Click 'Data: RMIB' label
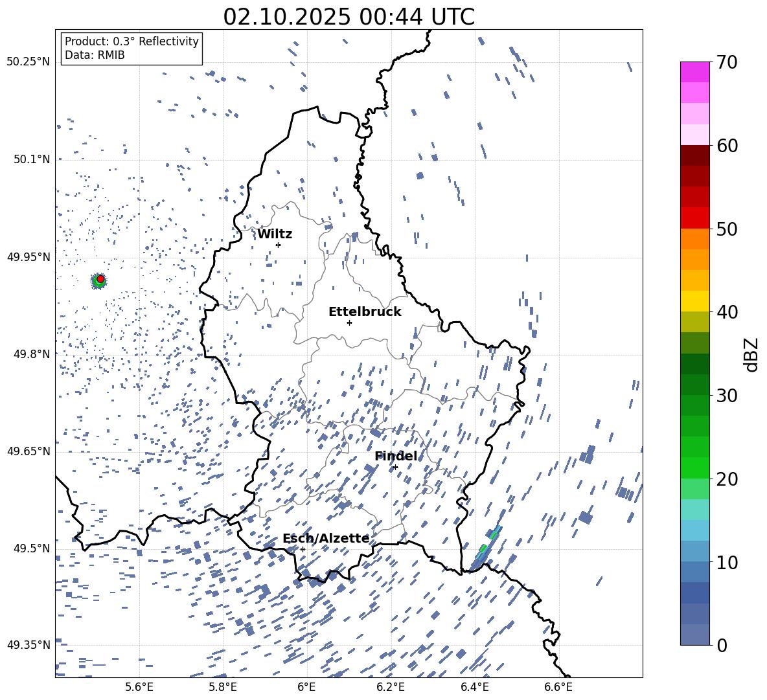Screen dimensions: 767x700 pos(95,55)
